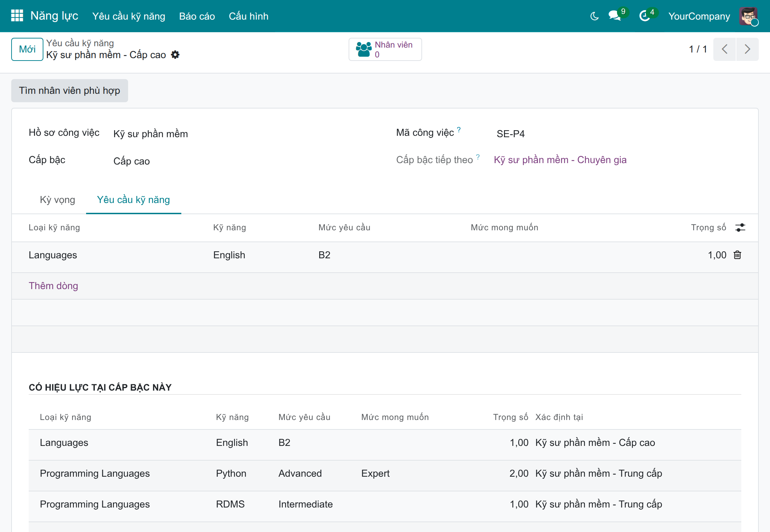
Task: Click Kỹ sư phần mềm - Cấp cao source cell
Action: tap(595, 443)
